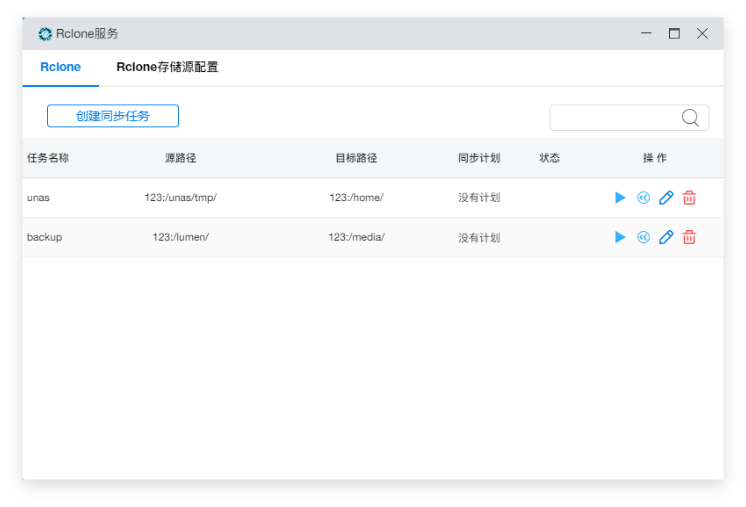This screenshot has width=746, height=507.
Task: Click the 创建同步任务 button
Action: (113, 116)
